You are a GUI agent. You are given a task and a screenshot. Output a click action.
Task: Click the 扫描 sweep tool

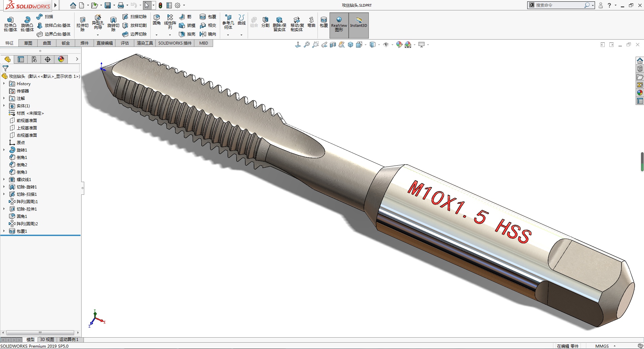45,16
